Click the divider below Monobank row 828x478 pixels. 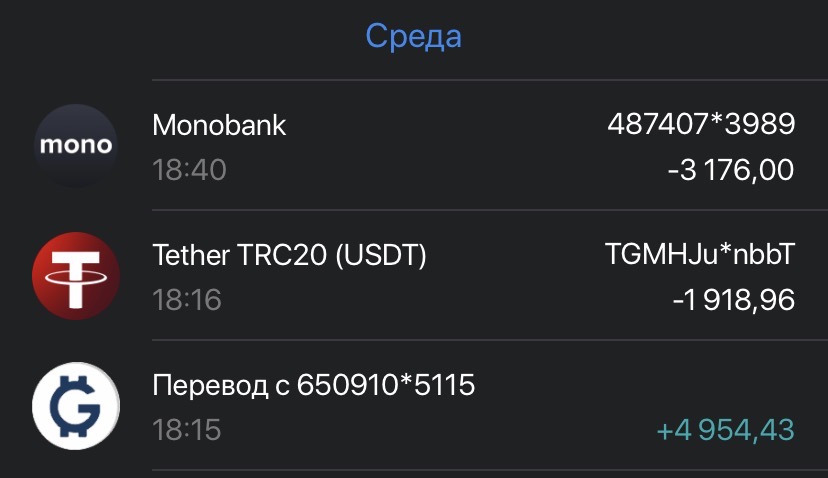[490, 210]
